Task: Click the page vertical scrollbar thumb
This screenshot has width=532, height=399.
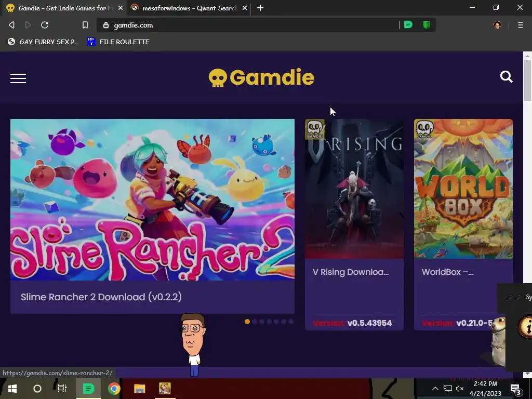Action: coord(527,81)
